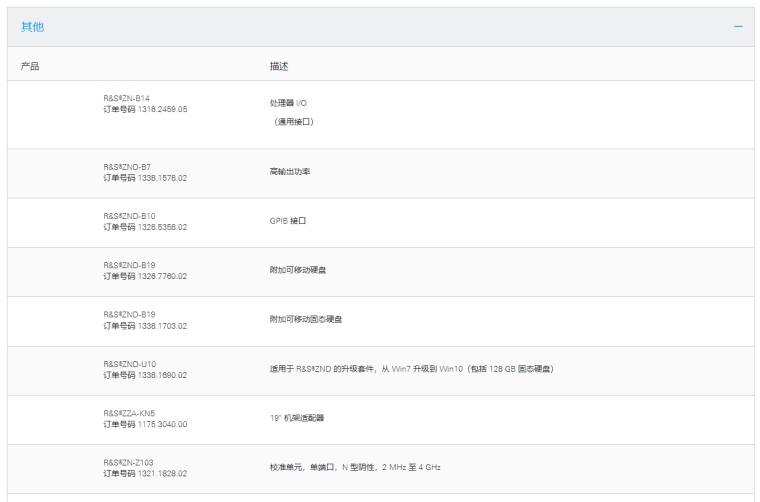Open the R&S ZZA-KN5 product entry

(127, 413)
